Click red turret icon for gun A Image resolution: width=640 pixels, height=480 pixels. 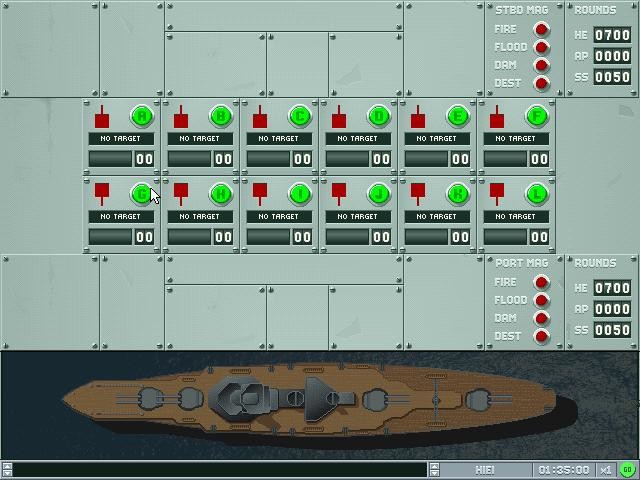click(102, 117)
